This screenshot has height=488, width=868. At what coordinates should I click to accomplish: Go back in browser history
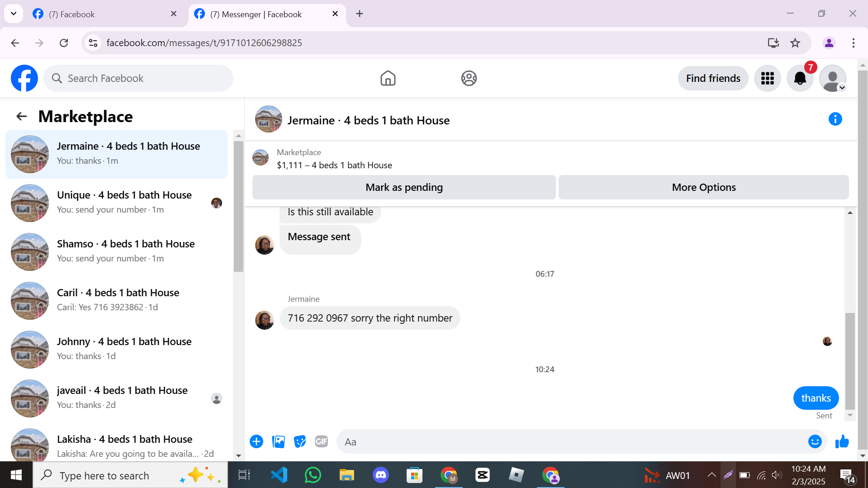(x=15, y=43)
